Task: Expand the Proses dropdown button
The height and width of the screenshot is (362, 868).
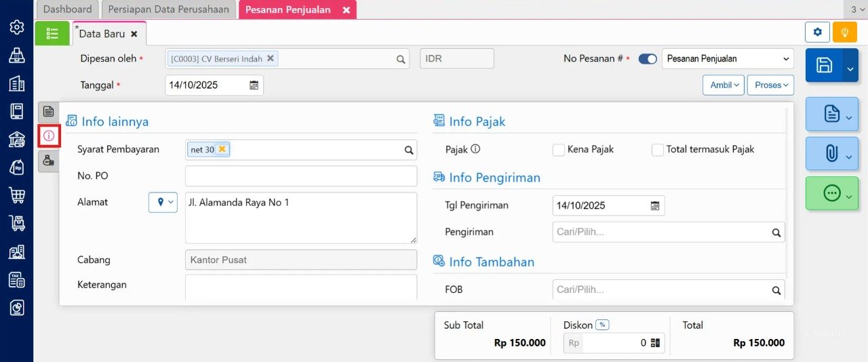Action: click(770, 85)
